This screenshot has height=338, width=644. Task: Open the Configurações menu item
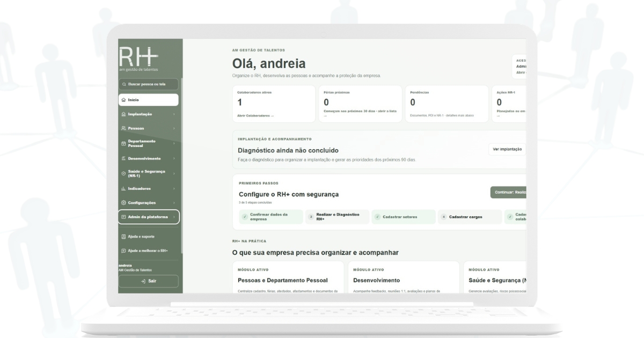(x=149, y=203)
